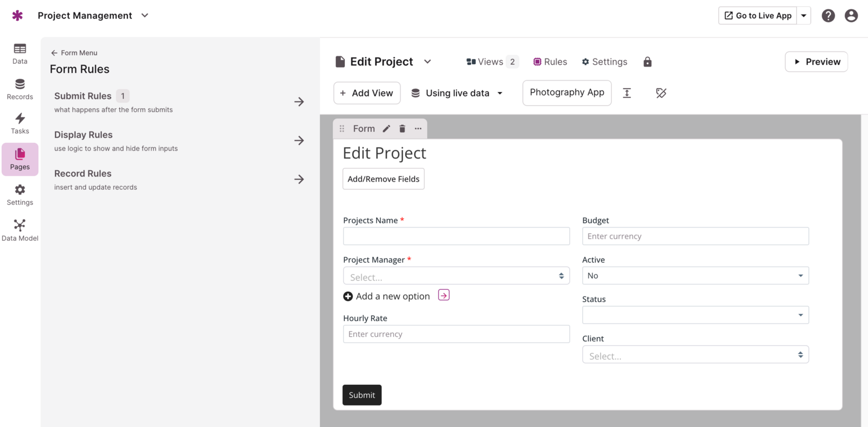Delete the form using trash icon
868x427 pixels.
click(x=402, y=129)
